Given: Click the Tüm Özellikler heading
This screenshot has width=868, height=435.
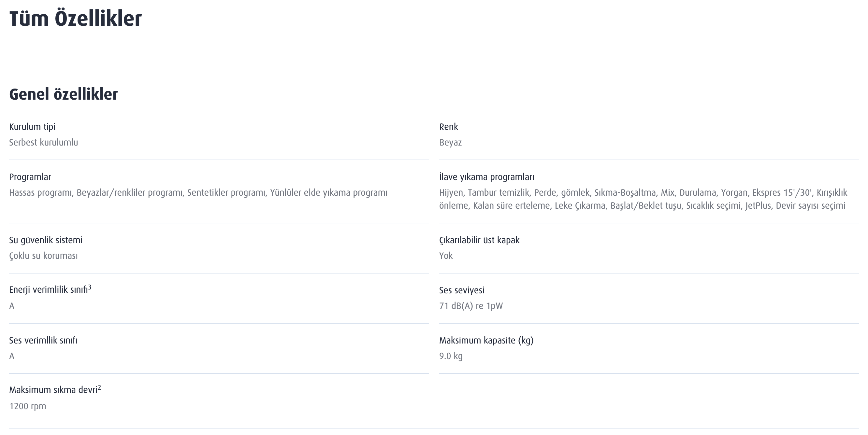Looking at the screenshot, I should click(75, 19).
